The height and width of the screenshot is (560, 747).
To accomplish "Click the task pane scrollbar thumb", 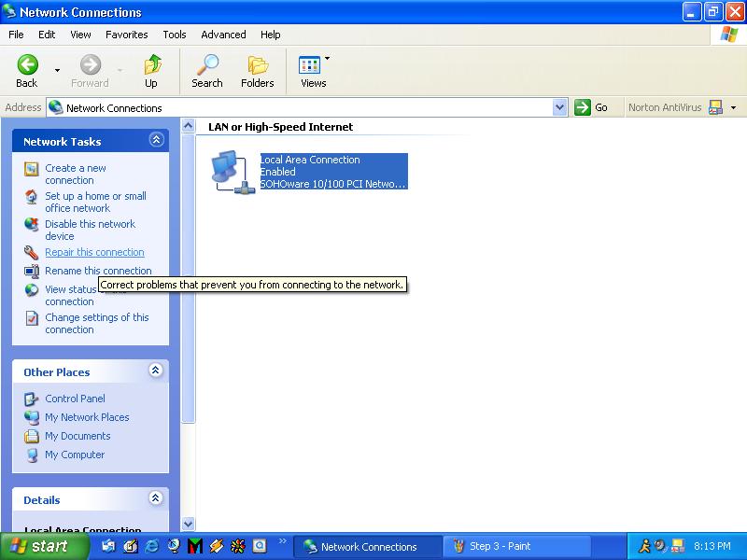I will 189,278.
